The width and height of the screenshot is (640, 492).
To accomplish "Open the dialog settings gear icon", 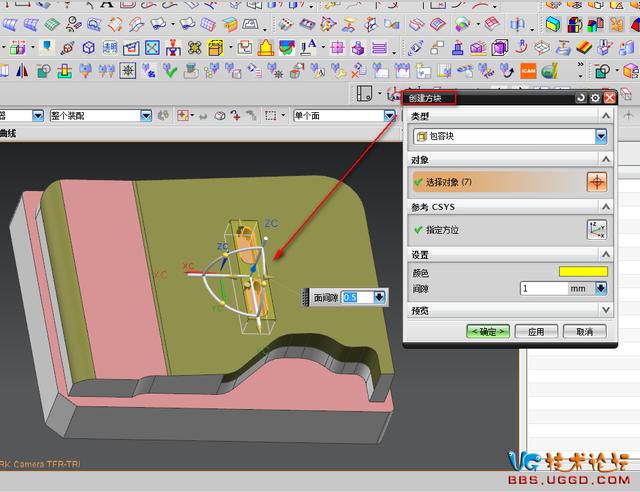I will (595, 98).
